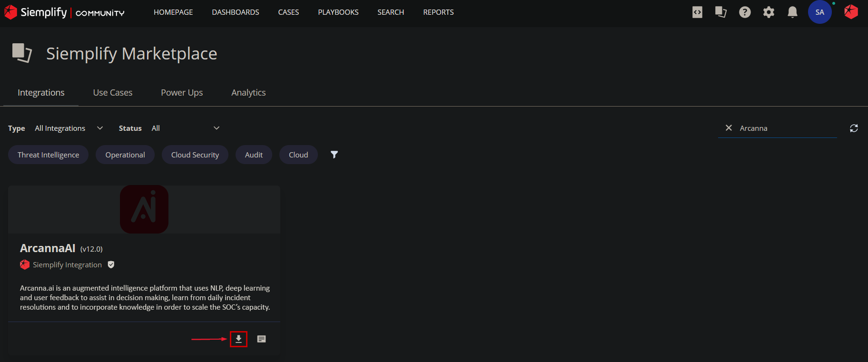Image resolution: width=868 pixels, height=362 pixels.
Task: Switch to the Analytics tab
Action: tap(248, 93)
